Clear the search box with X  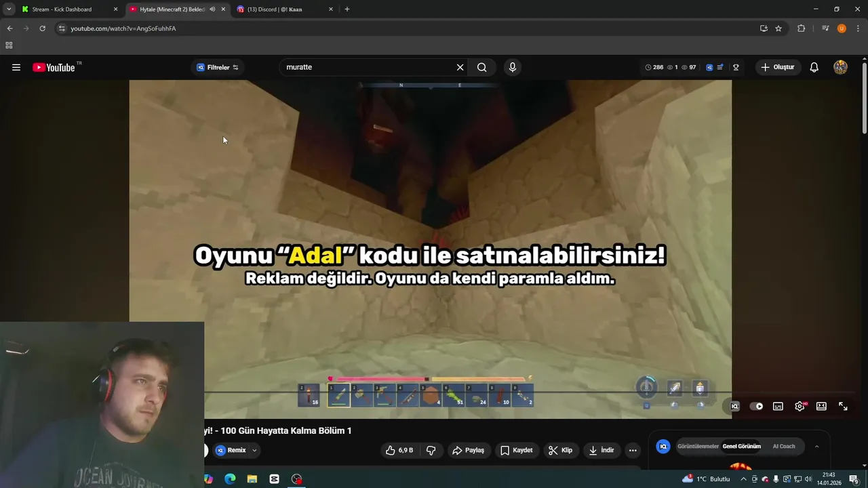pyautogui.click(x=460, y=67)
